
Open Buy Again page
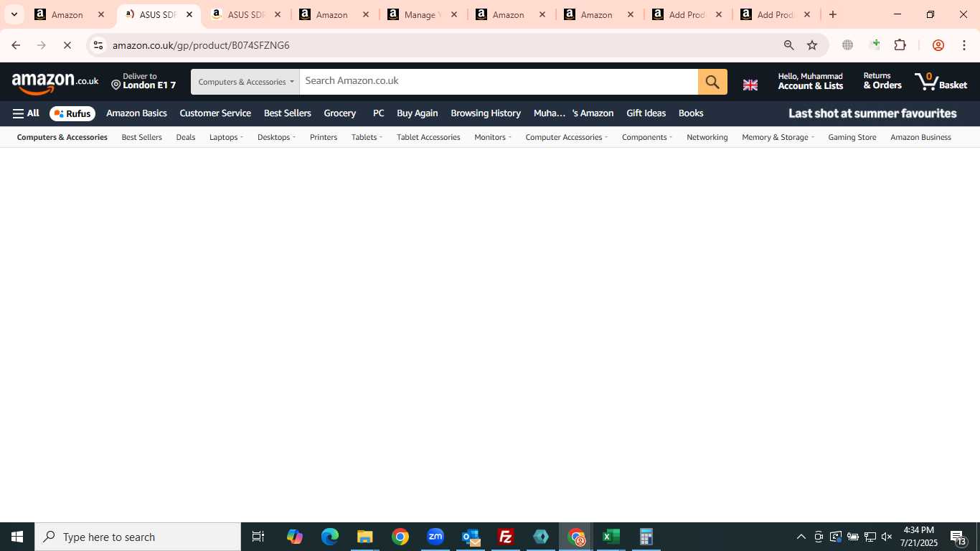(x=417, y=113)
